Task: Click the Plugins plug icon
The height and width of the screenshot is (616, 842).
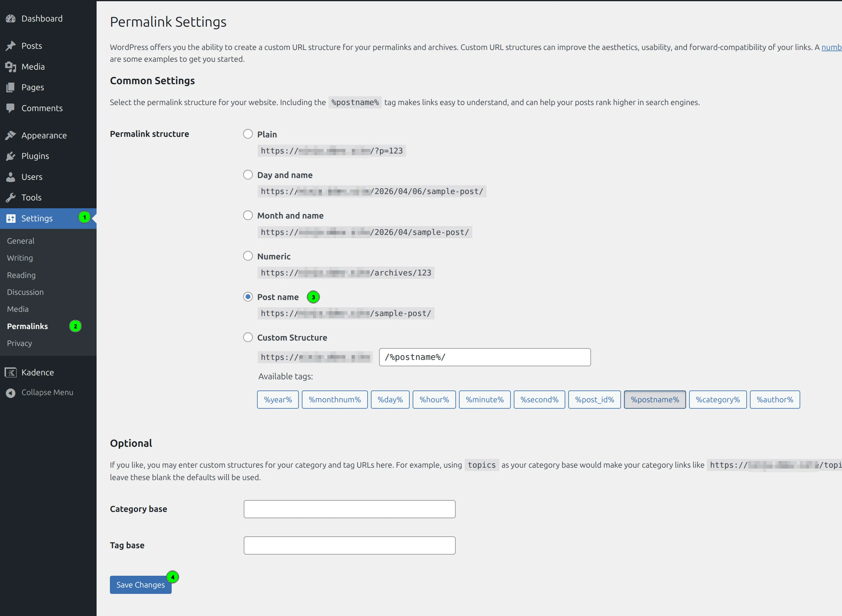Action: [11, 156]
